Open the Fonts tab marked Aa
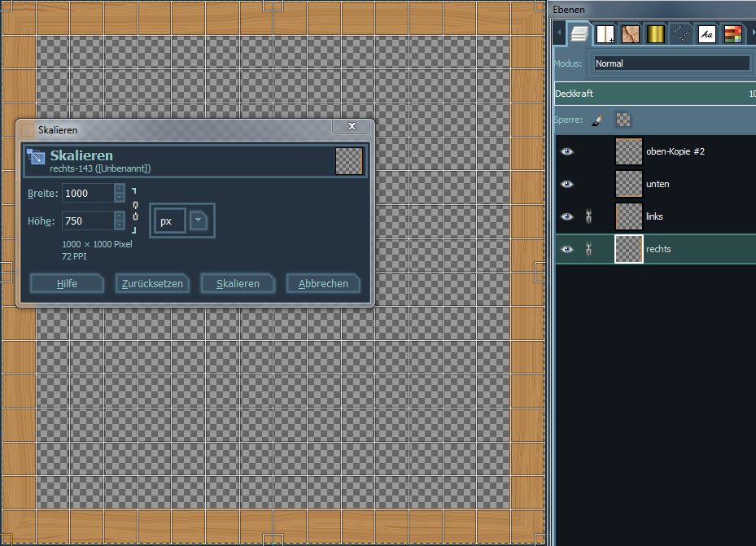This screenshot has width=756, height=546. pos(707,34)
